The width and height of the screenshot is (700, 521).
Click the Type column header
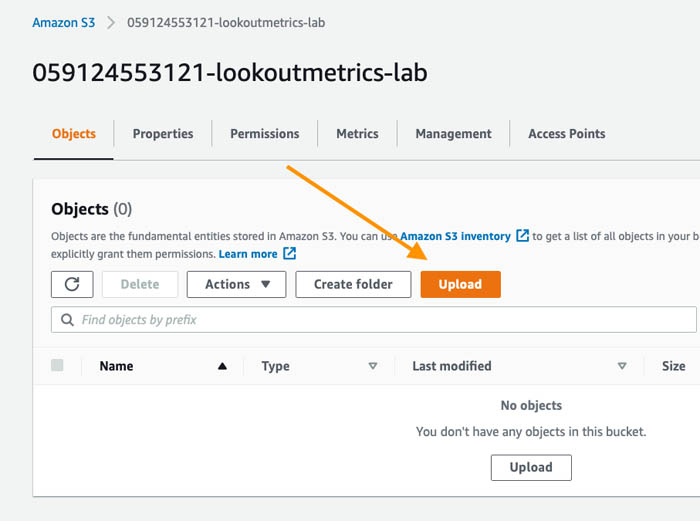click(x=275, y=366)
